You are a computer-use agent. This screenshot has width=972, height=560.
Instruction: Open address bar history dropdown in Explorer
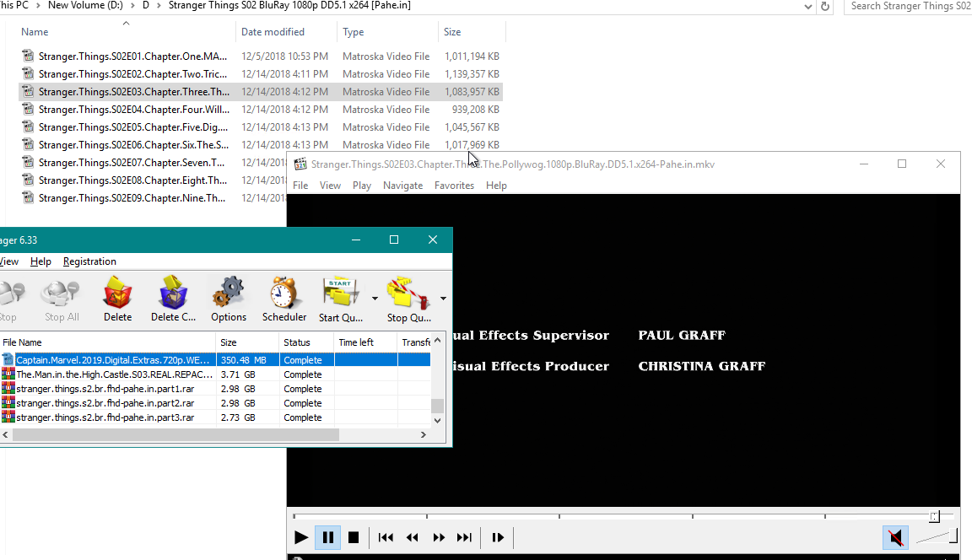[x=807, y=7]
